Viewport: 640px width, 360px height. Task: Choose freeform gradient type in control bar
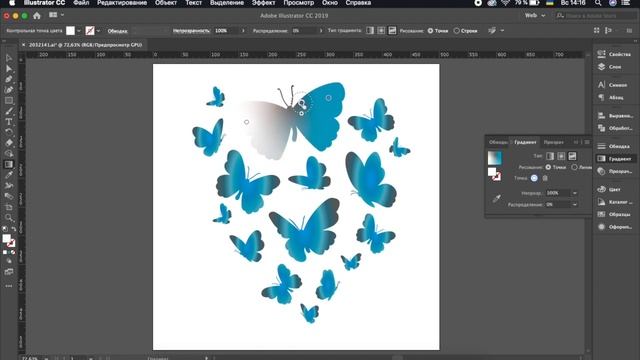pyautogui.click(x=392, y=31)
